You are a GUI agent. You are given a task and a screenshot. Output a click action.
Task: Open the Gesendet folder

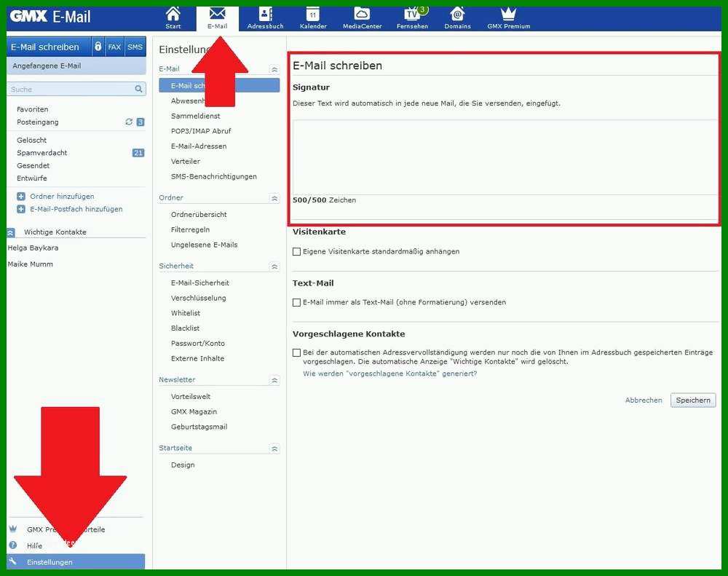33,165
